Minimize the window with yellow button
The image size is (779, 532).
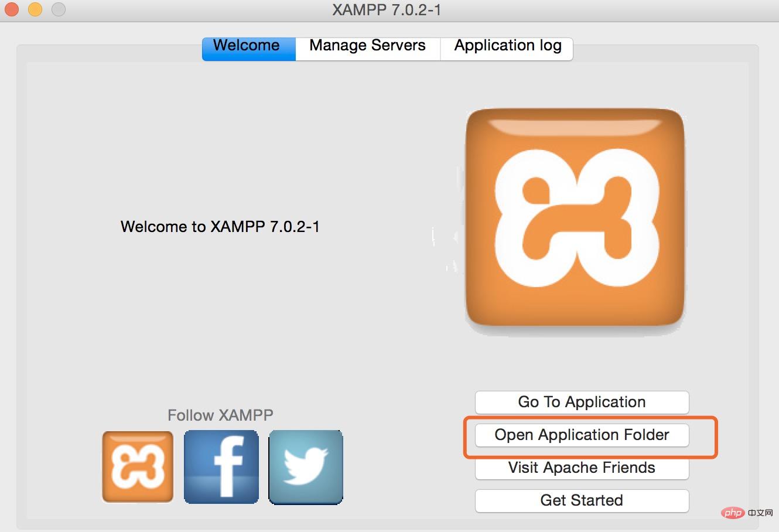35,9
